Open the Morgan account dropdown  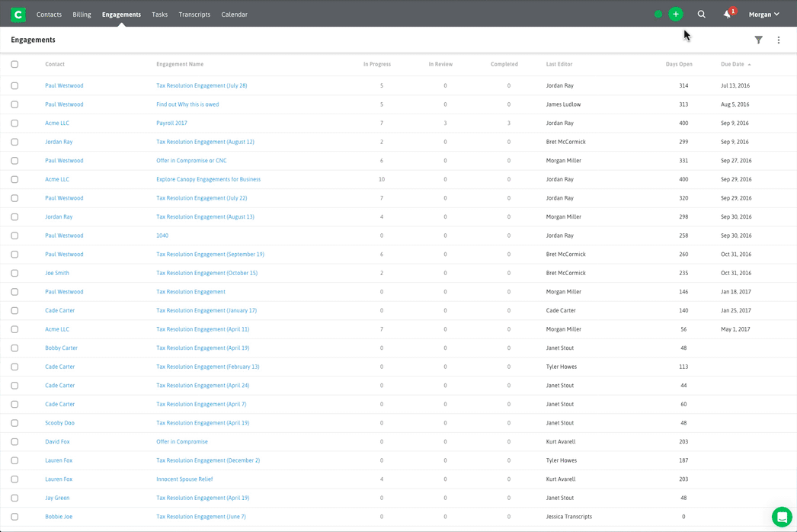[763, 14]
